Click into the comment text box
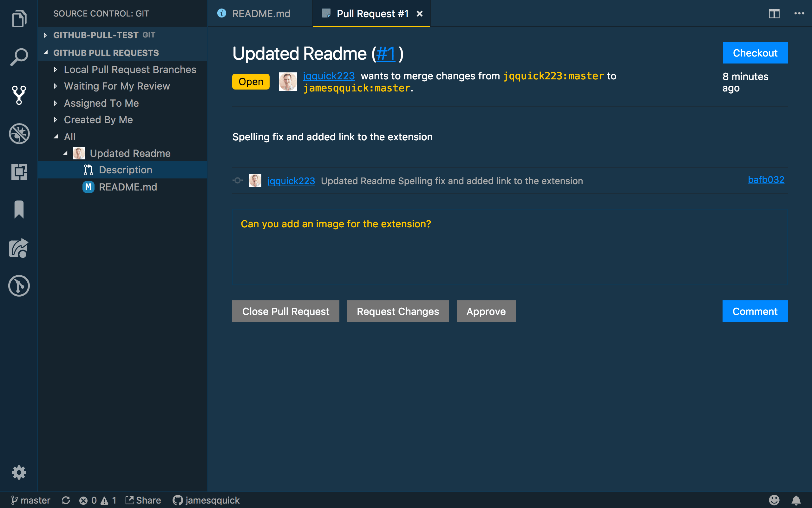This screenshot has height=508, width=812. 510,248
